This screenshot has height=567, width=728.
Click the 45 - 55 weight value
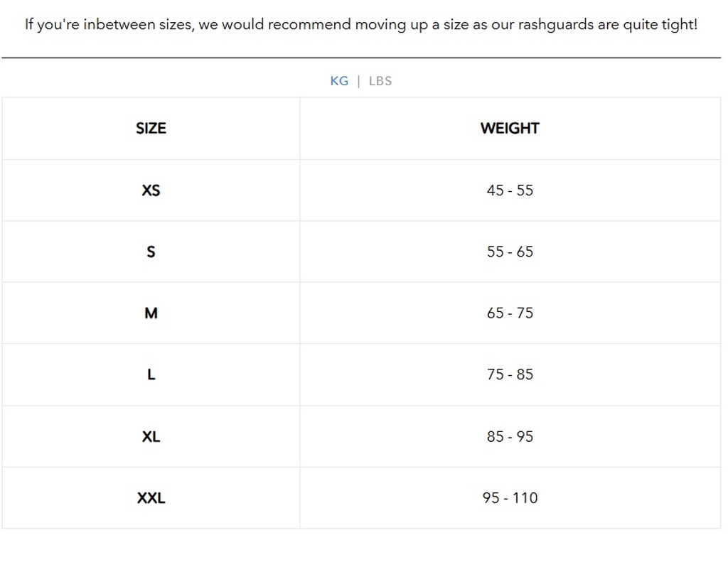(x=510, y=190)
